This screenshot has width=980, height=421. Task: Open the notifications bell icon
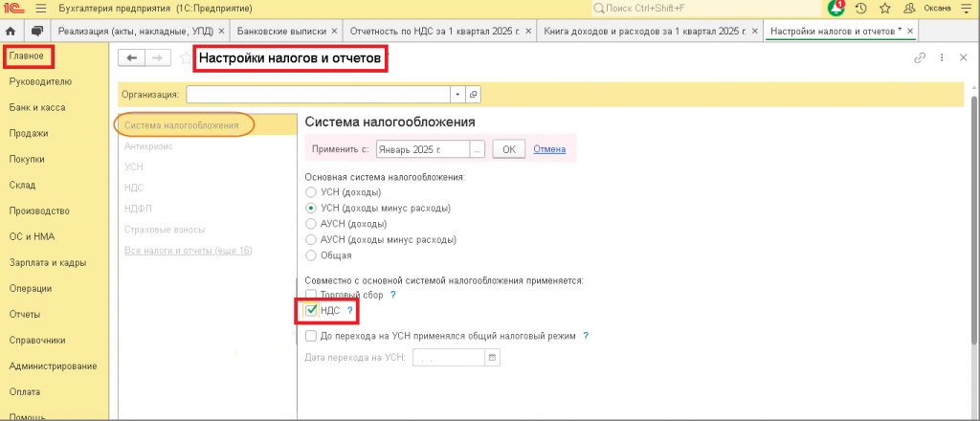[x=835, y=8]
